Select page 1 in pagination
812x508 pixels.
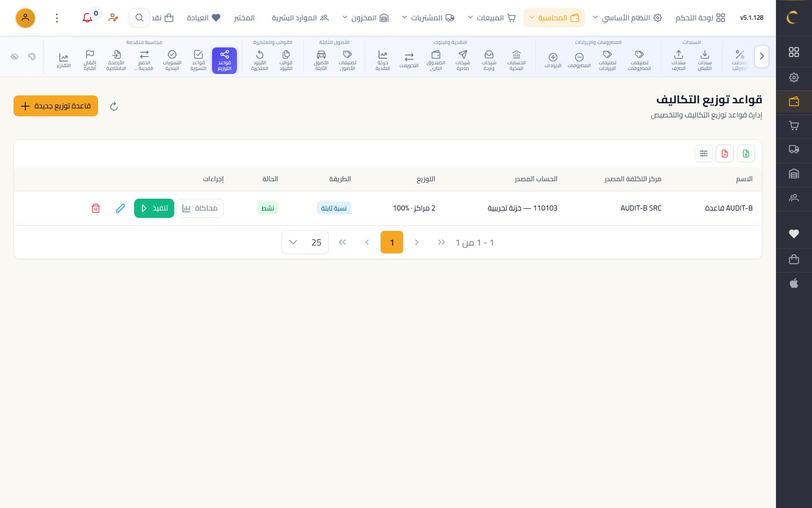392,242
